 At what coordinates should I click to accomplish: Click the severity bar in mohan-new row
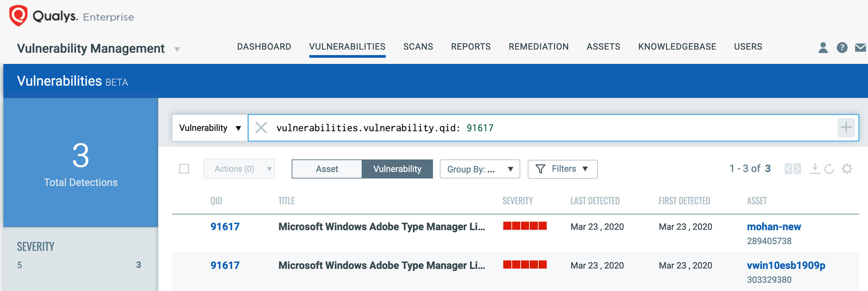click(x=525, y=226)
